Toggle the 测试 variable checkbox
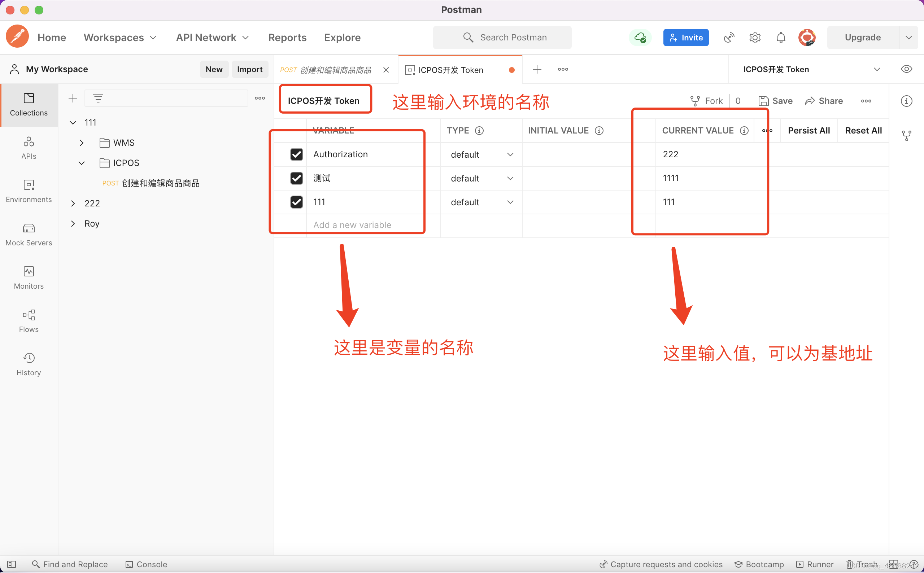 tap(296, 178)
